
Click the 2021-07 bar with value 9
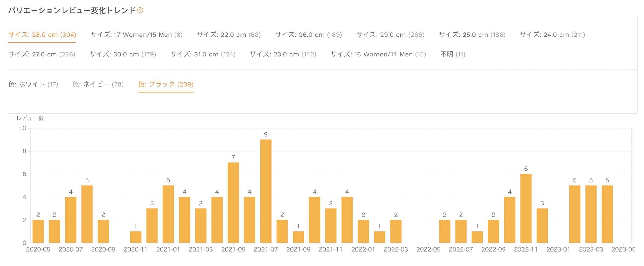[x=266, y=191]
